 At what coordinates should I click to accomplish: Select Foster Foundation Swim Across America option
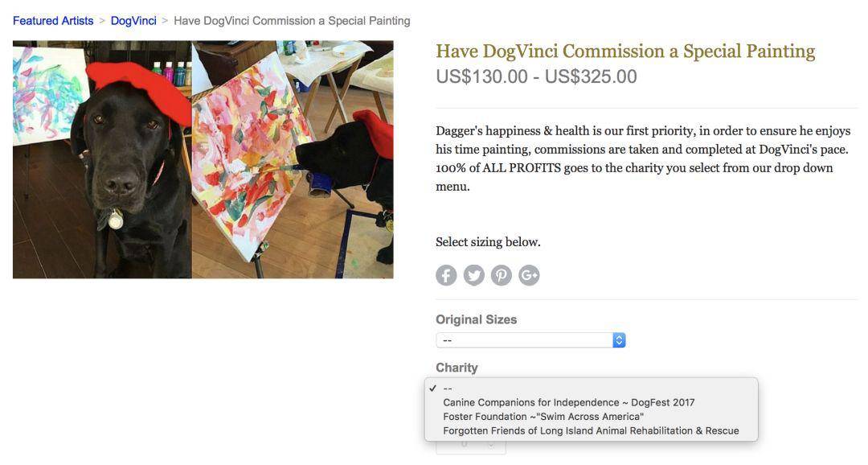543,417
